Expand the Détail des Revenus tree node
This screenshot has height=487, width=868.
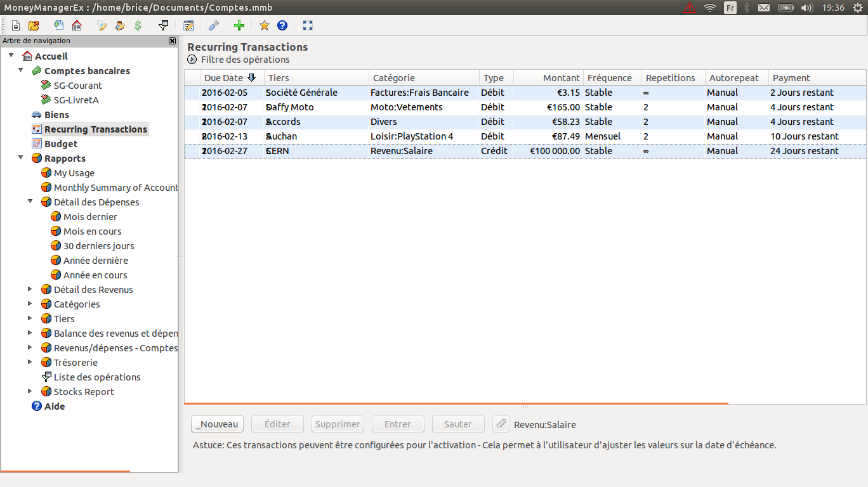[30, 289]
